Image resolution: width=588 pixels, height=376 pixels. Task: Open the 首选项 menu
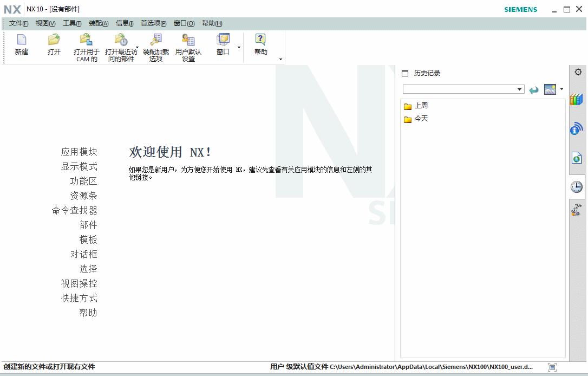coord(155,23)
